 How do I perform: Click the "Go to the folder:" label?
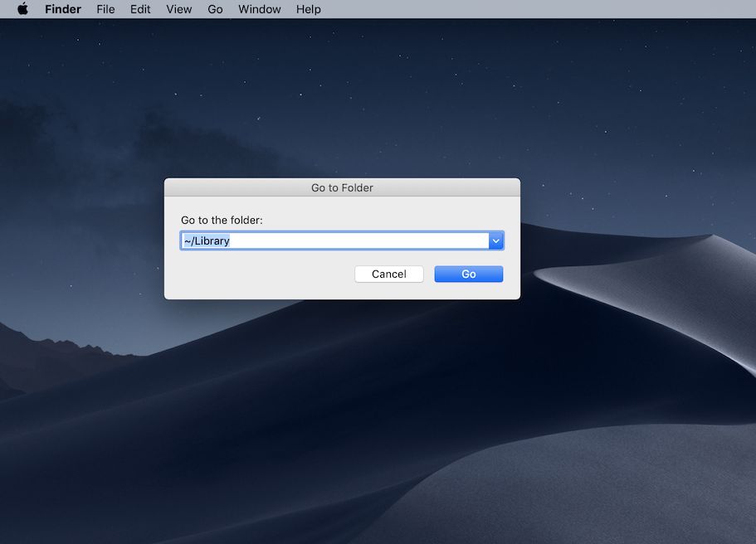pos(222,220)
